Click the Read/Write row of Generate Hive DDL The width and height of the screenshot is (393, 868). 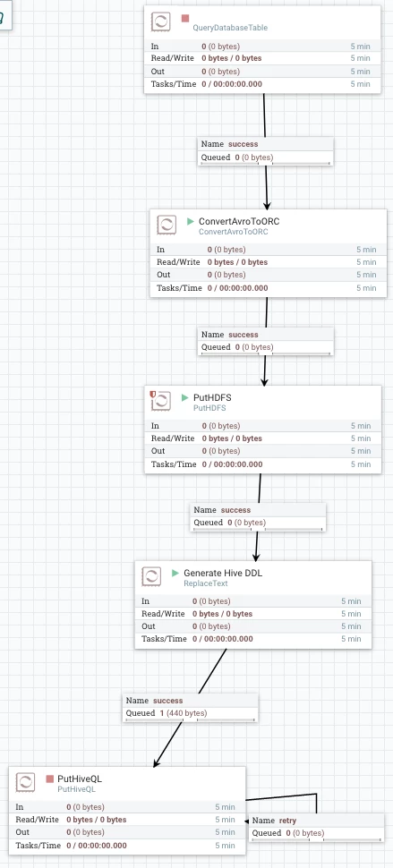click(x=253, y=613)
